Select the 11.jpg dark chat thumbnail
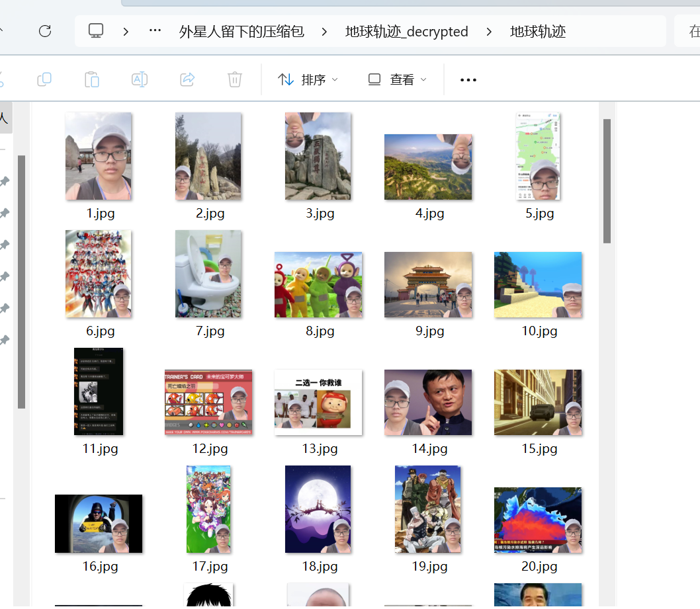The height and width of the screenshot is (609, 700). (x=98, y=391)
